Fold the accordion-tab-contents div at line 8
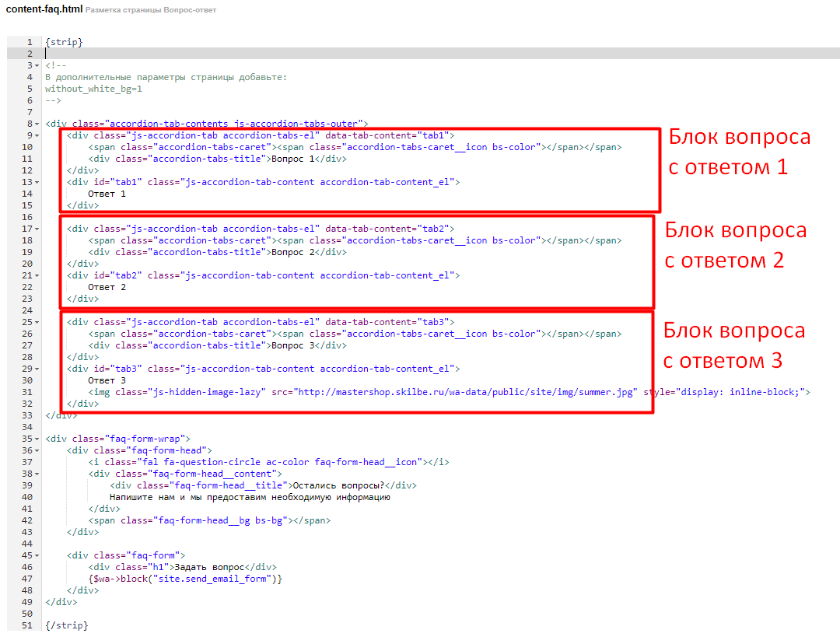The width and height of the screenshot is (840, 644). pos(37,124)
